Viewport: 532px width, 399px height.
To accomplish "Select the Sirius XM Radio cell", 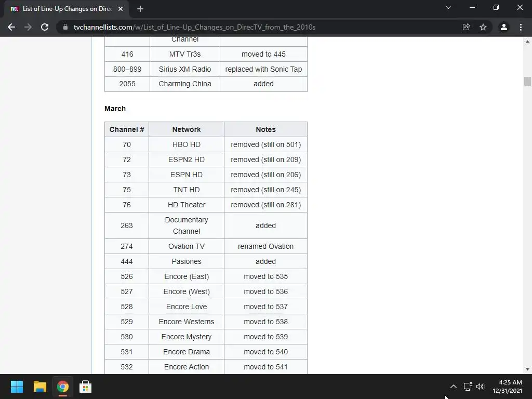I will (185, 69).
